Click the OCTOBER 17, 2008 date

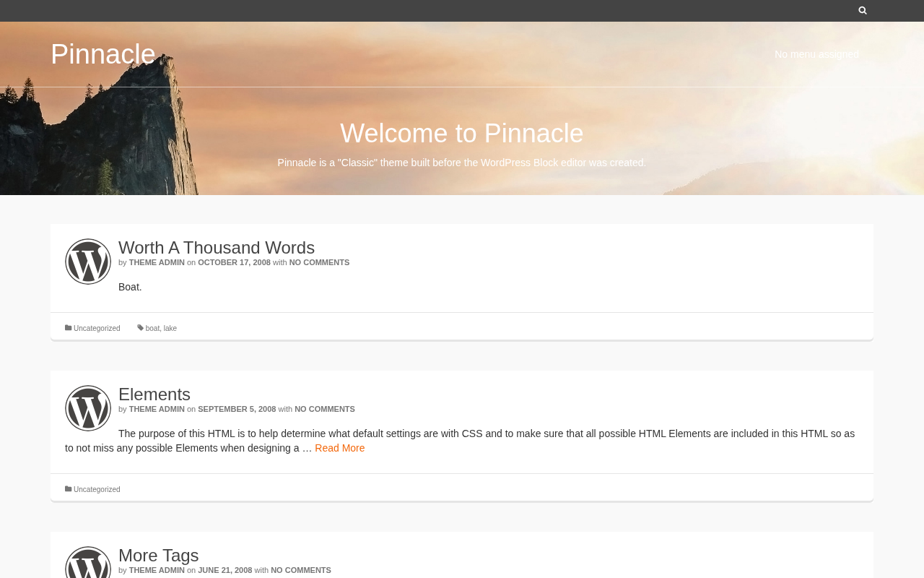point(234,262)
